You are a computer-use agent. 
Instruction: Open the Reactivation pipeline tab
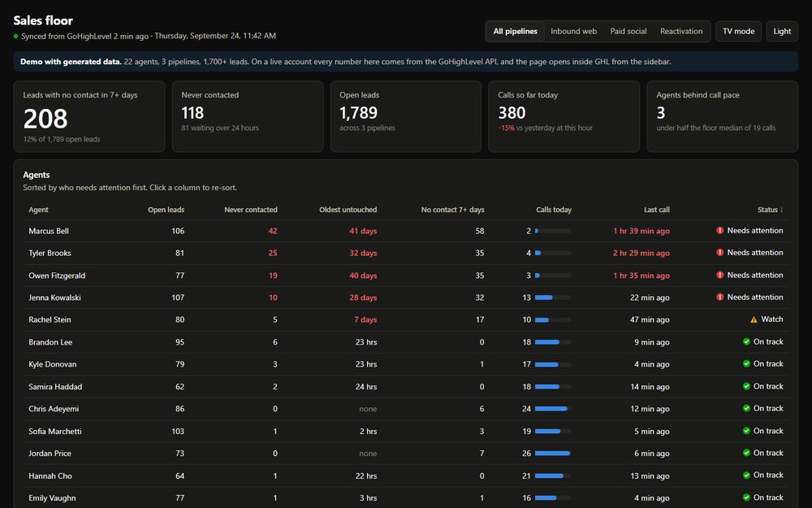(681, 31)
